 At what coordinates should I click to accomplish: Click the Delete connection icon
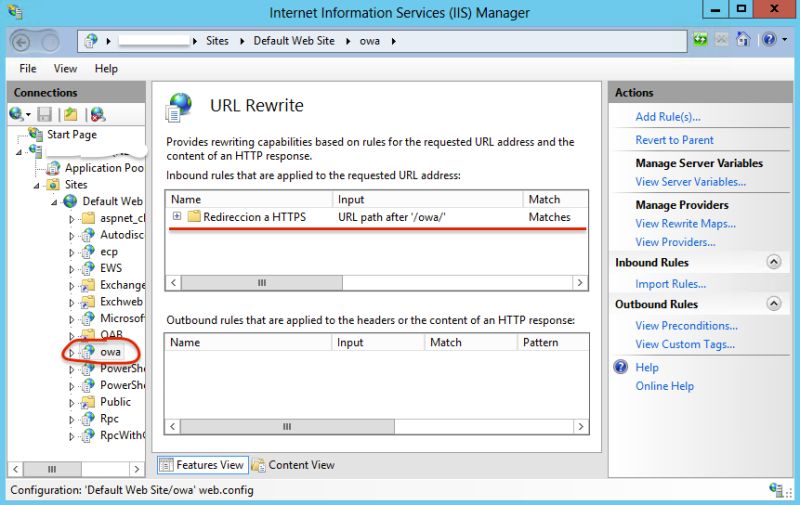click(97, 114)
